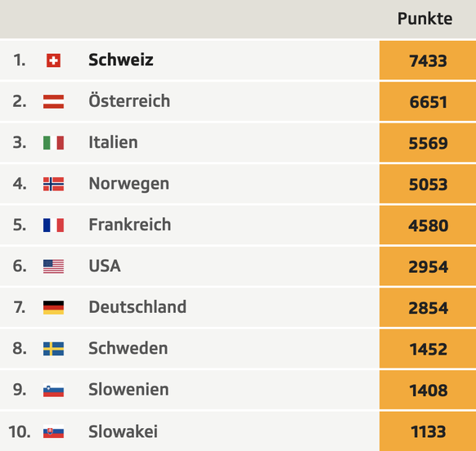Click the USA flag icon

[x=53, y=266]
